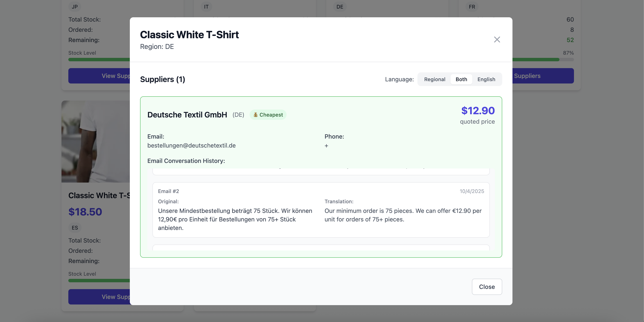Image resolution: width=644 pixels, height=322 pixels.
Task: Click the Classic White T-Shirt product thumbnail
Action: 95,142
